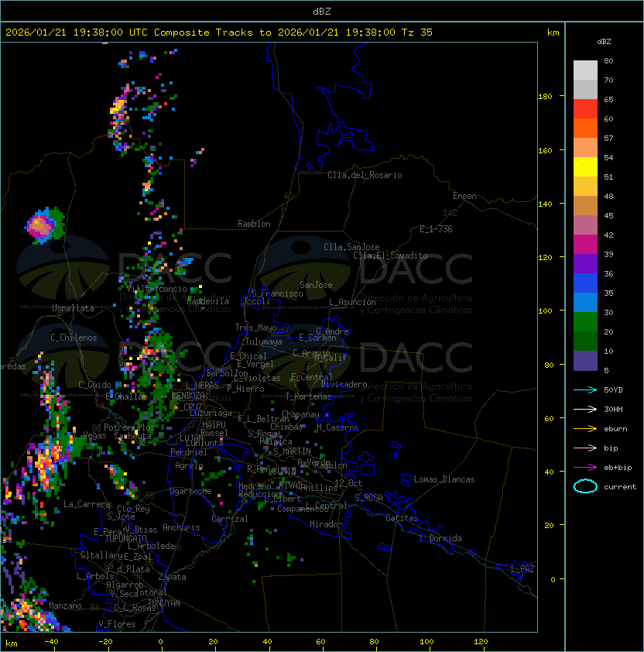Click the Manzano place label
This screenshot has height=652, width=644.
tap(65, 606)
